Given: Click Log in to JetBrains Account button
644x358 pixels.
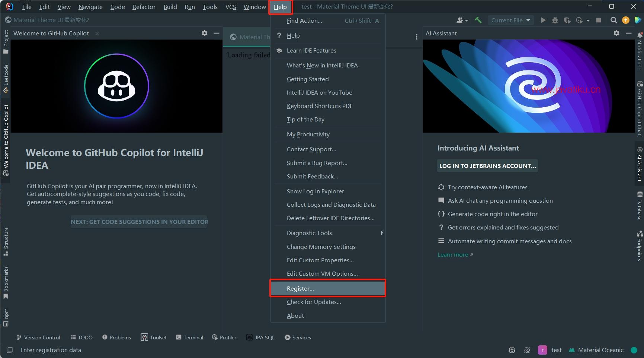Looking at the screenshot, I should point(487,166).
